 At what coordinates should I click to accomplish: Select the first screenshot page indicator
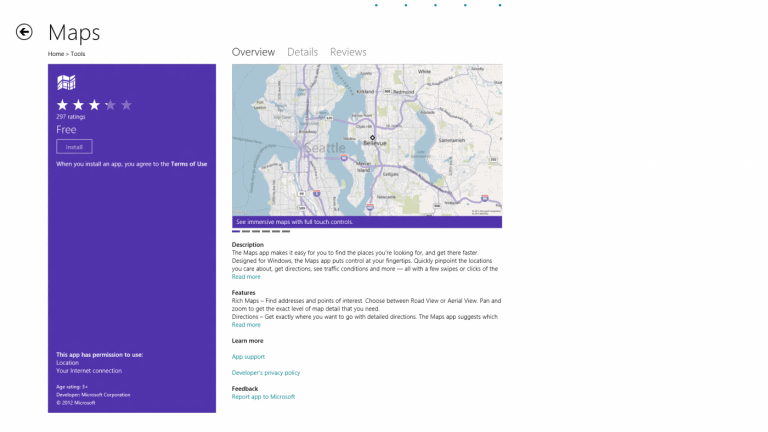pos(236,231)
